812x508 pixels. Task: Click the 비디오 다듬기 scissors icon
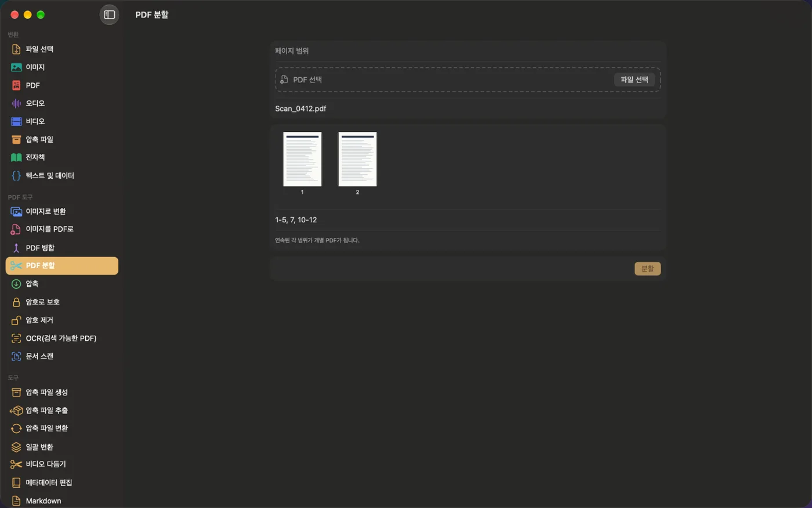(16, 464)
